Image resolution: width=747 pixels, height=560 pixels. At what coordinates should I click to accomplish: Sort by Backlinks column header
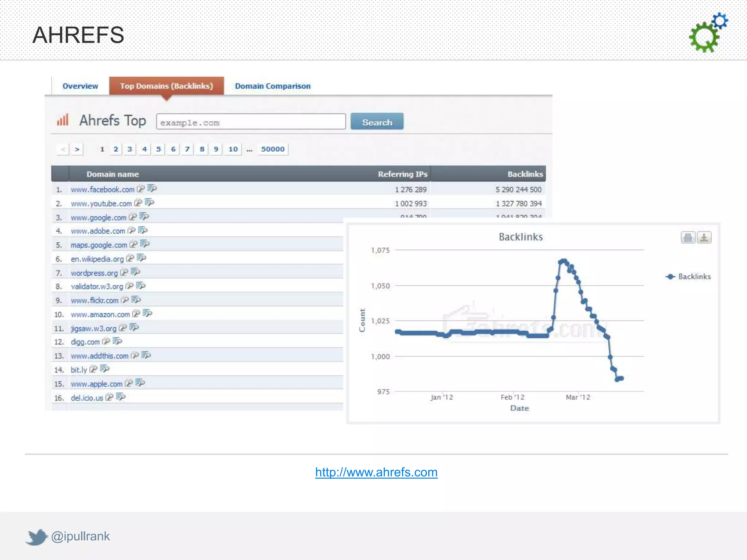tap(525, 174)
